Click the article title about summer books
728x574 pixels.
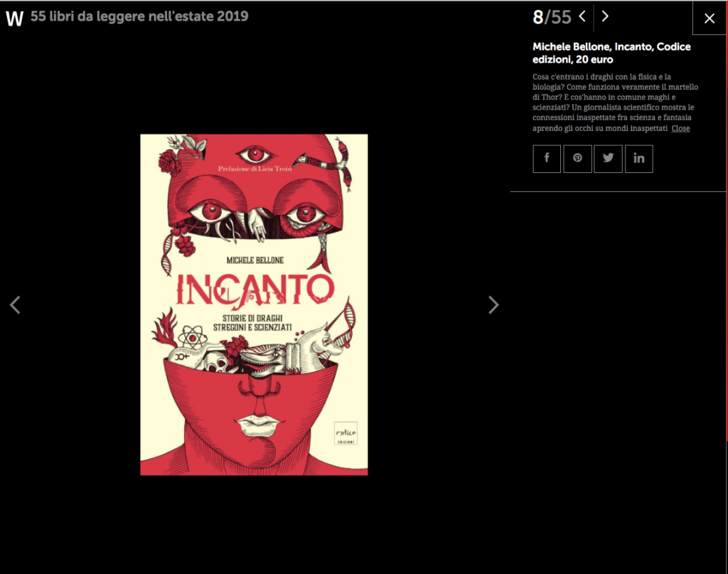139,16
